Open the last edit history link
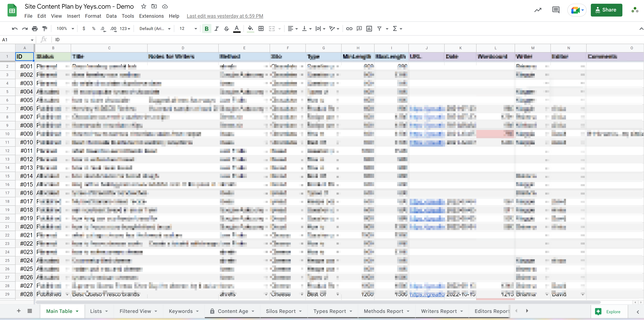 click(225, 16)
